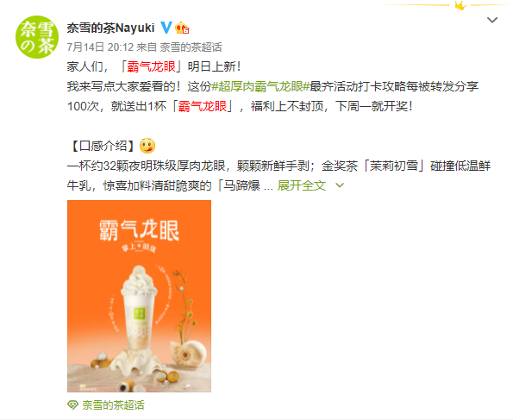Open source link 奈雪的茶超话

tap(191, 47)
